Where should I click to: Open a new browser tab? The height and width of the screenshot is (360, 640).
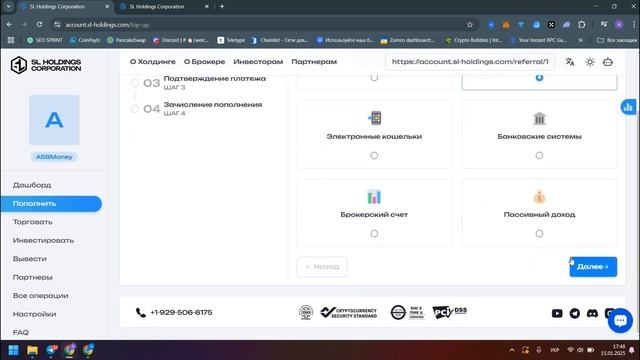coord(222,7)
